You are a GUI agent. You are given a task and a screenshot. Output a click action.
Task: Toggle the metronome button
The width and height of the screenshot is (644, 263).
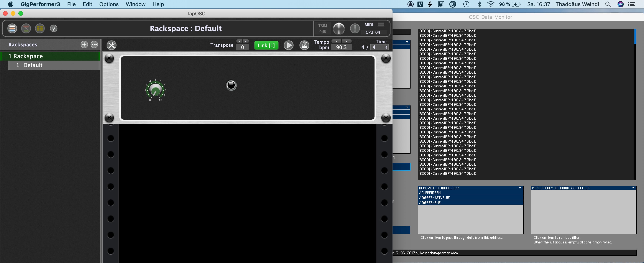click(x=304, y=45)
